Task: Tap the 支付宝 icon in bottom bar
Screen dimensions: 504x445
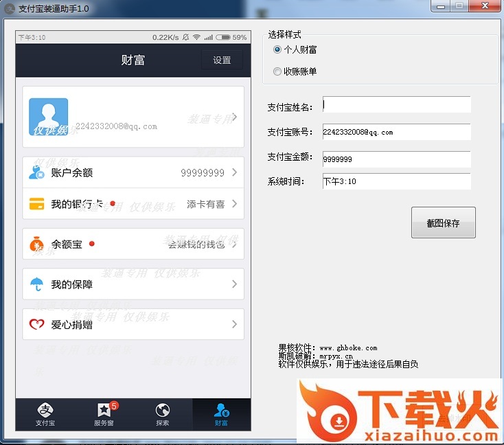Action: [x=45, y=410]
